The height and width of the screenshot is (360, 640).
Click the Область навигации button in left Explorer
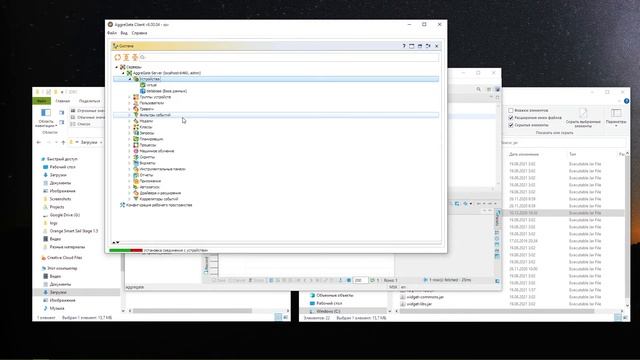(x=46, y=118)
